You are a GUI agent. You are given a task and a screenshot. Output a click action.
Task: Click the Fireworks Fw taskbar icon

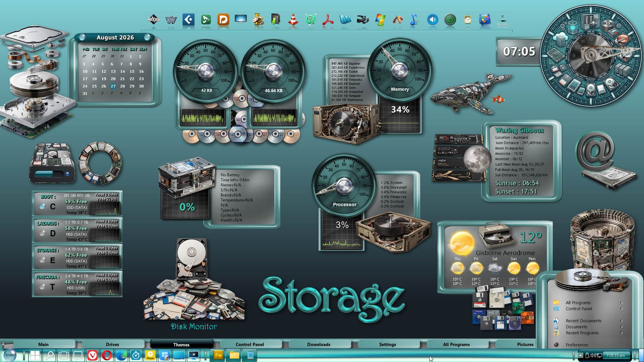click(218, 355)
